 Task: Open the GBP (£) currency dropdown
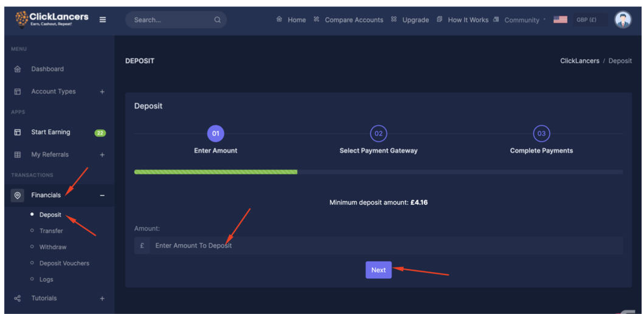coord(589,20)
